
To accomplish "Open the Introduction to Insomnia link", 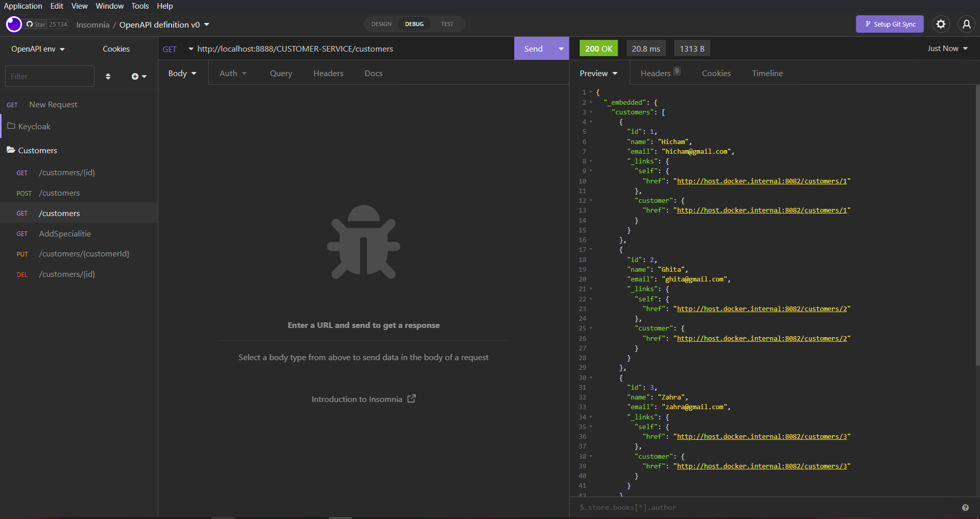I will coord(363,399).
